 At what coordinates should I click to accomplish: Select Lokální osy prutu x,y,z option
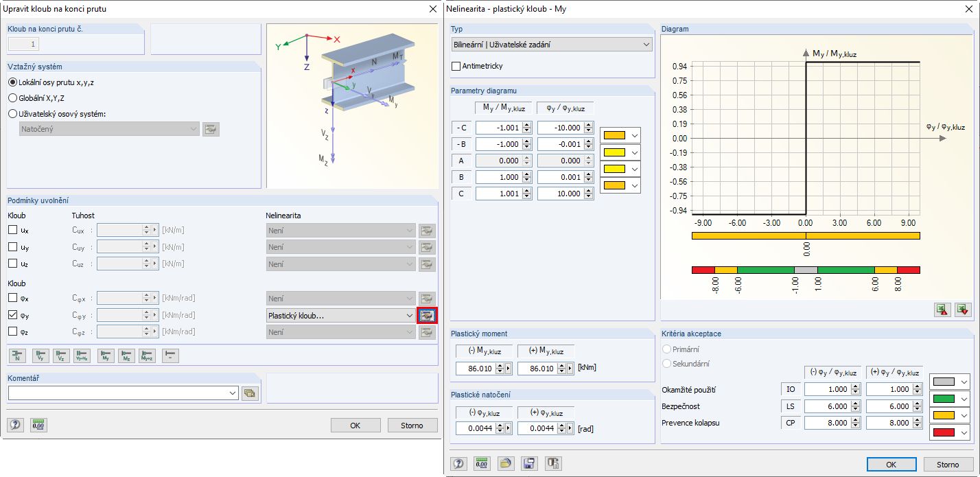point(12,82)
